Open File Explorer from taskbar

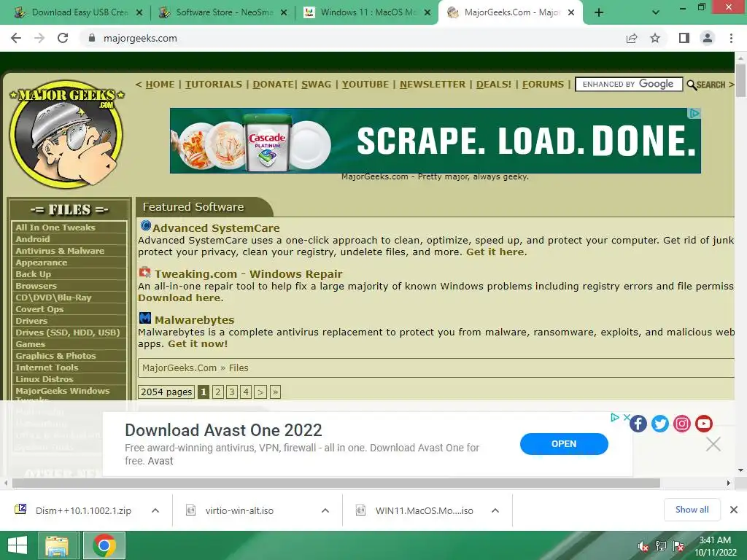point(57,545)
